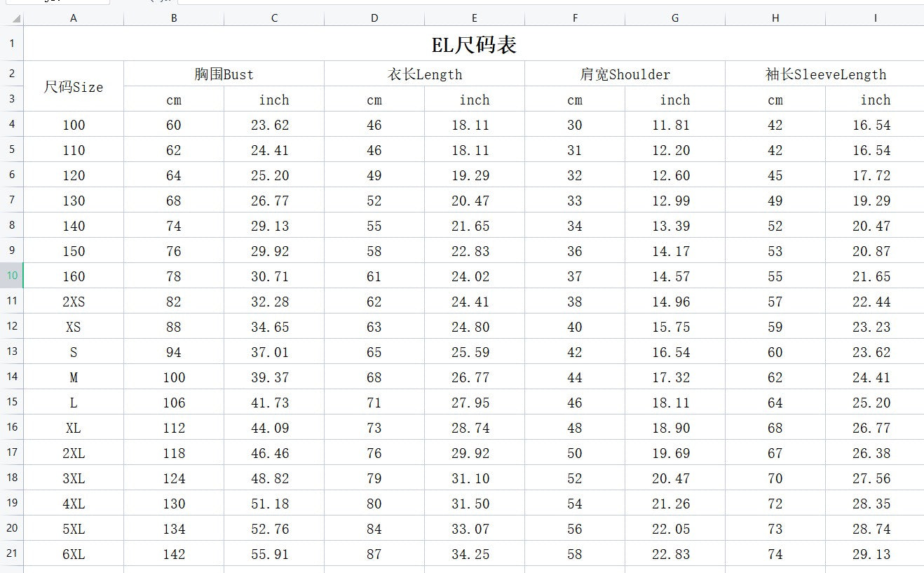Click bust cm value 142
This screenshot has width=924, height=573.
174,554
